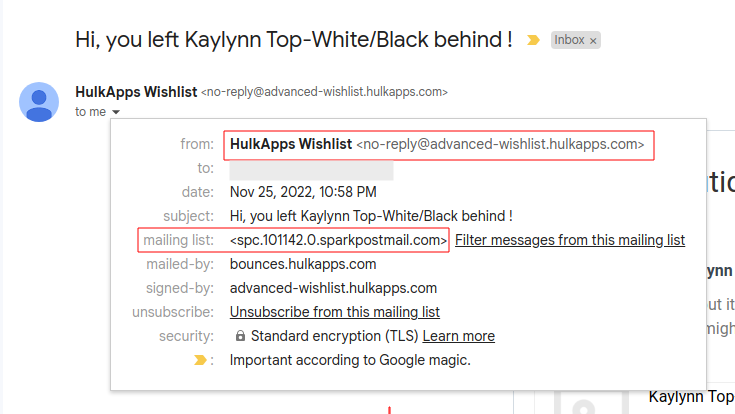Screen dimensions: 735x414
Task: Open the TLS "Learn more" link
Action: 459,336
